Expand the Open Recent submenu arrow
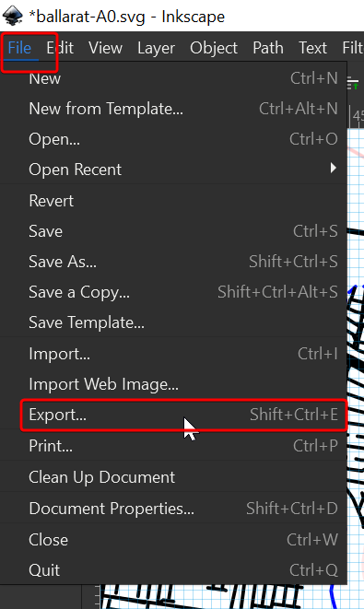This screenshot has height=609, width=364. click(x=333, y=169)
